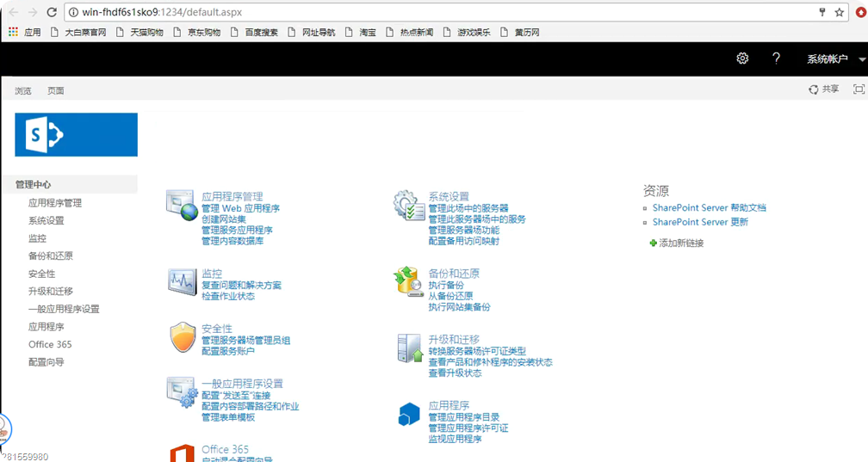Open the 检查作业状态 link
This screenshot has height=462, width=868.
(x=228, y=297)
